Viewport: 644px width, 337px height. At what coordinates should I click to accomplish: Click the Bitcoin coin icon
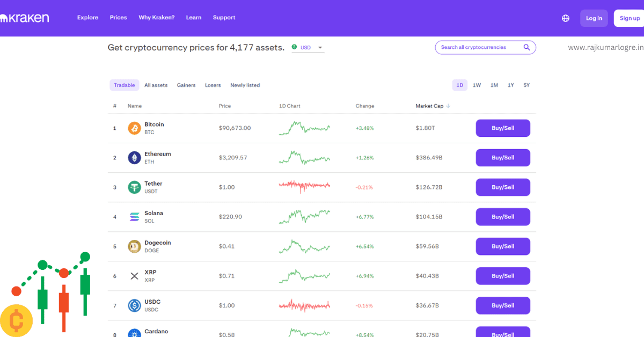coord(134,128)
